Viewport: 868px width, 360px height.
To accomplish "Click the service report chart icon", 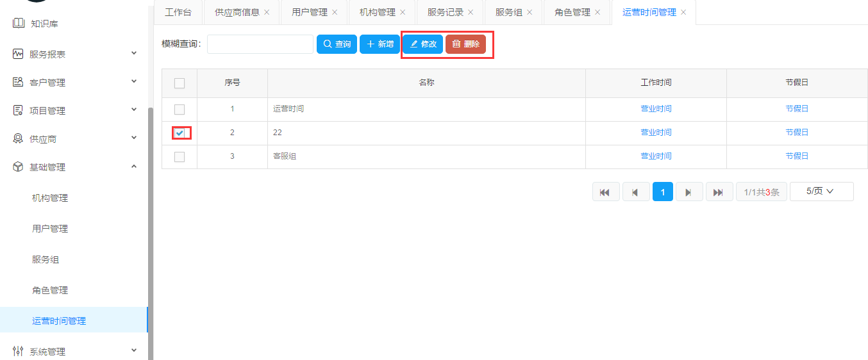I will pos(18,54).
